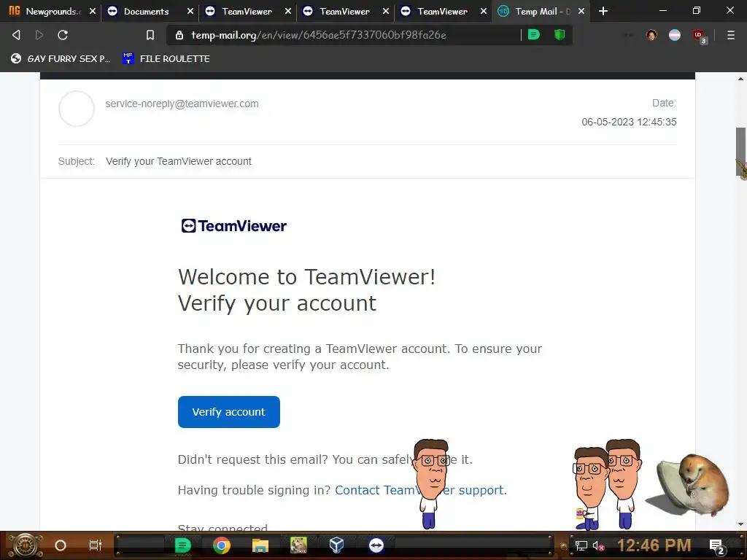The image size is (747, 560).
Task: Click the email date 06-05-2023 12:45:35
Action: [x=629, y=122]
